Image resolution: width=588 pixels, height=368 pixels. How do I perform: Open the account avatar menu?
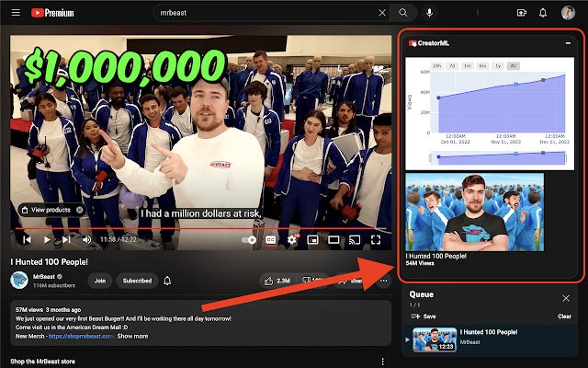[568, 13]
